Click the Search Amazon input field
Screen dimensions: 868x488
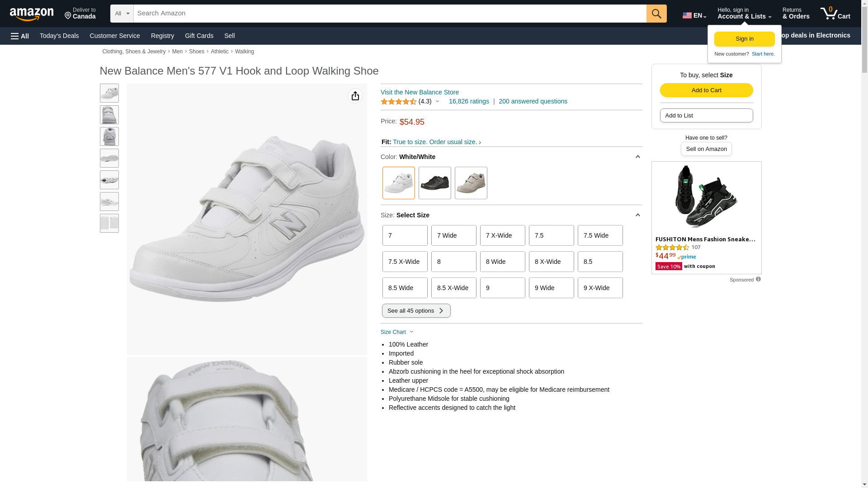click(389, 14)
